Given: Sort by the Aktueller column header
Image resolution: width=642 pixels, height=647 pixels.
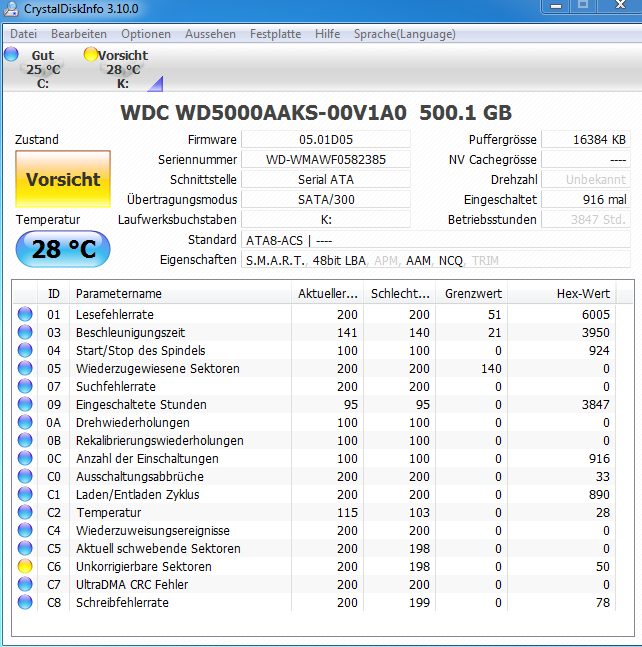Looking at the screenshot, I should [328, 294].
